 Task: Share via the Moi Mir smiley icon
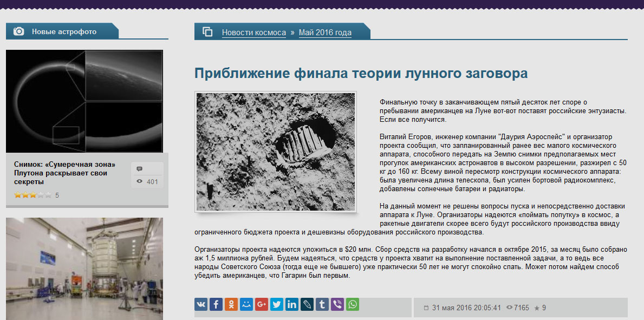pyautogui.click(x=246, y=304)
